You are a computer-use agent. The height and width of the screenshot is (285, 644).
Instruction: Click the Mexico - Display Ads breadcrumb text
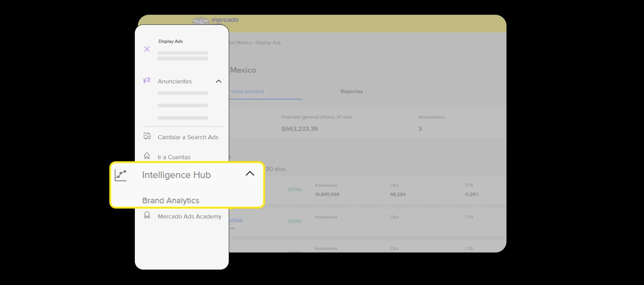click(255, 43)
